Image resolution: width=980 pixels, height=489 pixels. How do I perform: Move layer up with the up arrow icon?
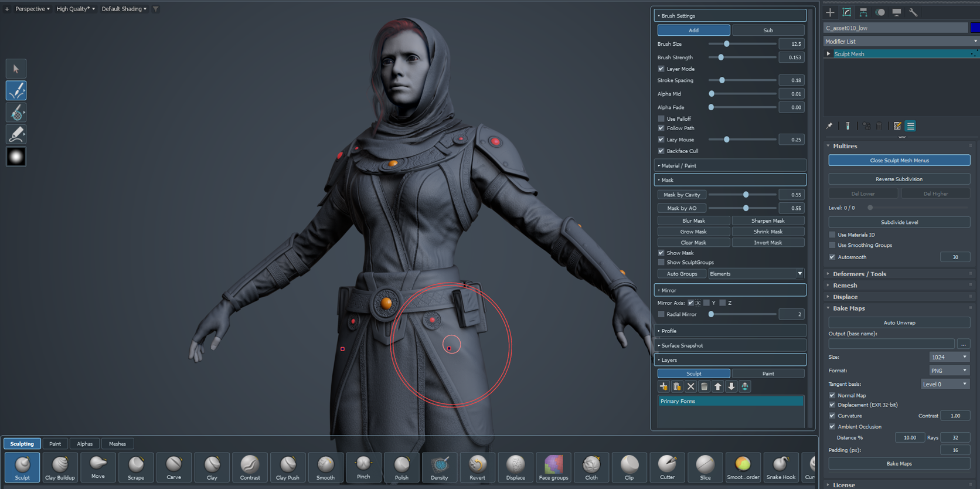pos(718,386)
